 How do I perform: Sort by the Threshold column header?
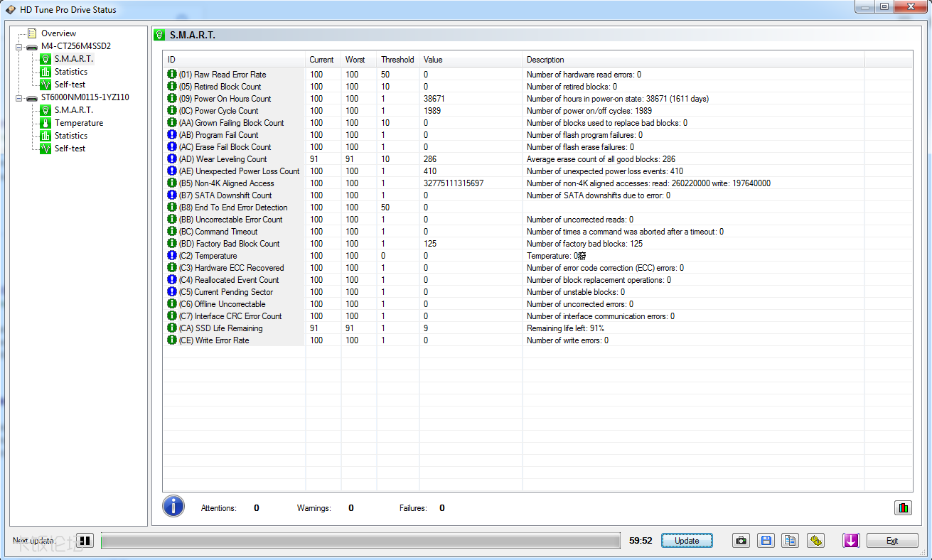398,60
